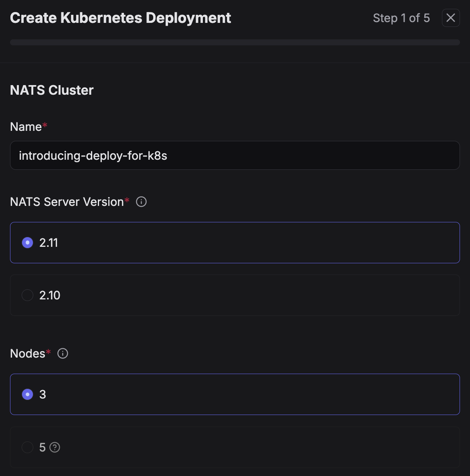Image resolution: width=470 pixels, height=476 pixels.
Task: Click the Name field label
Action: coord(26,126)
